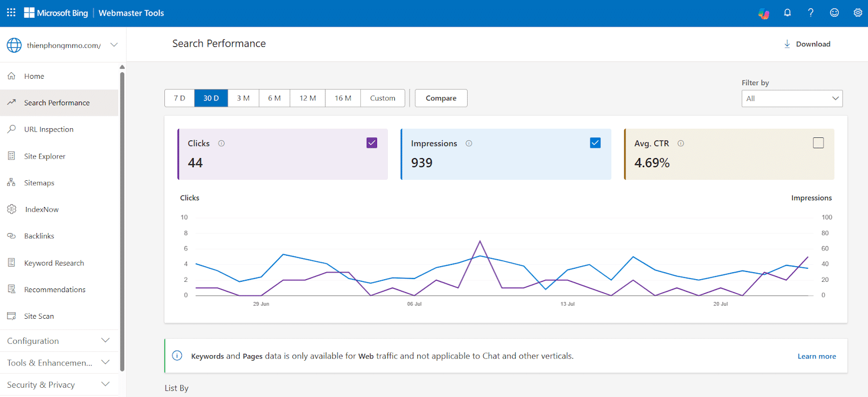Click the info icon beside Avg. CTR

tap(681, 143)
